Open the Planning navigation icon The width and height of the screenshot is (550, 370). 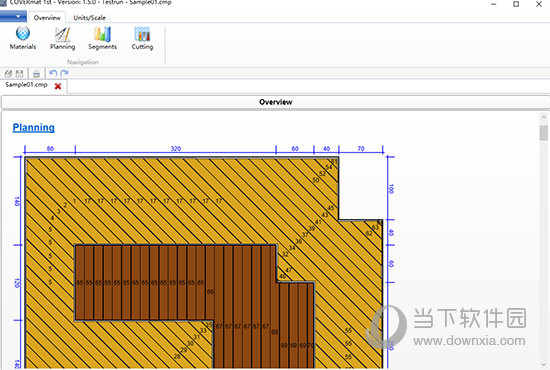point(62,38)
